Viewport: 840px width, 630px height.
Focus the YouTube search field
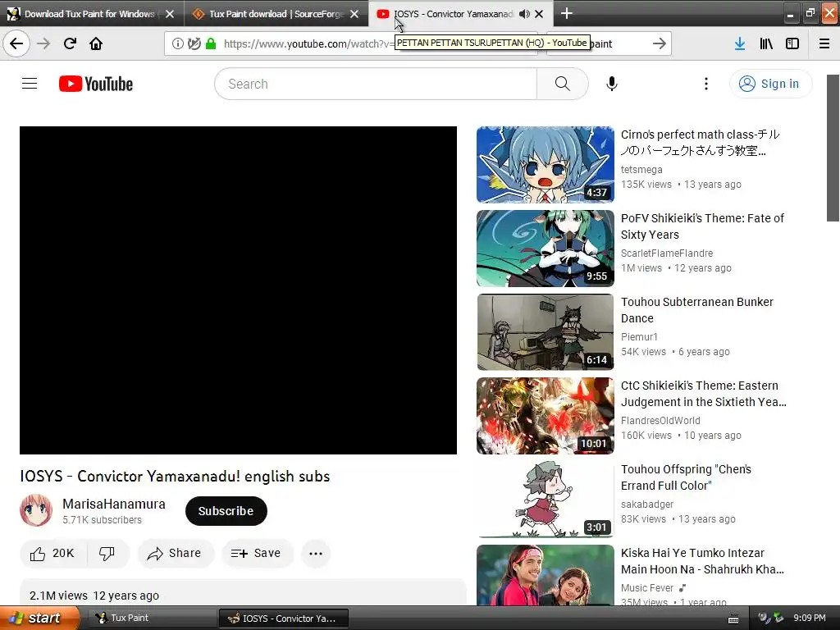coord(376,84)
